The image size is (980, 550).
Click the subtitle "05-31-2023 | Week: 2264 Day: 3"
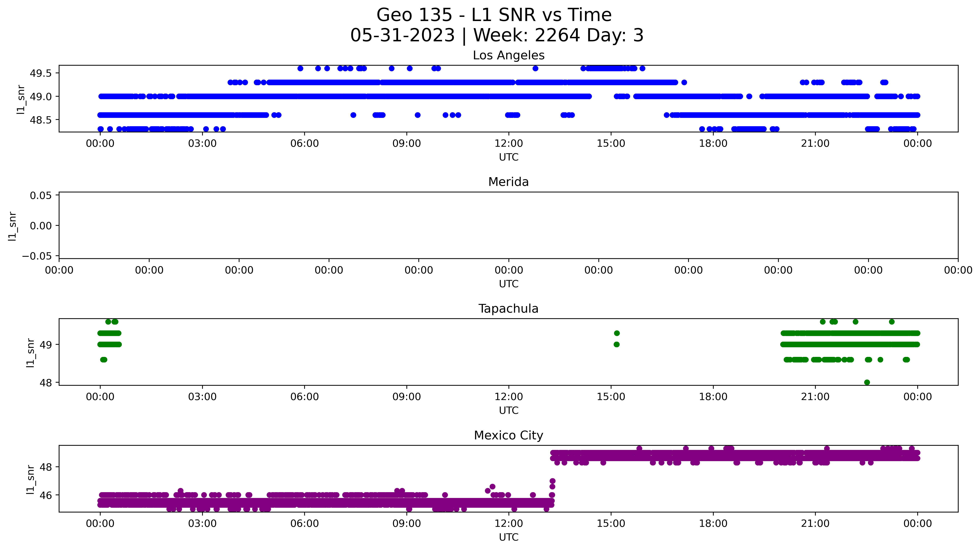tap(497, 35)
